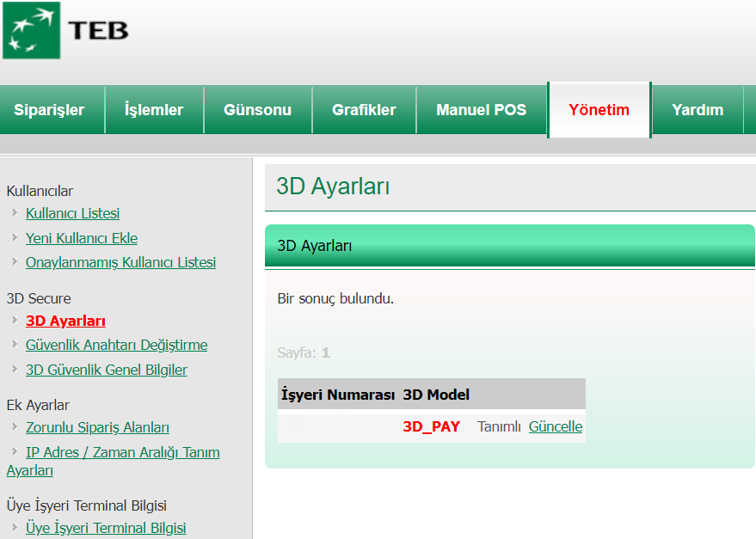Click the Ek Ayarlar section heading

(x=38, y=405)
